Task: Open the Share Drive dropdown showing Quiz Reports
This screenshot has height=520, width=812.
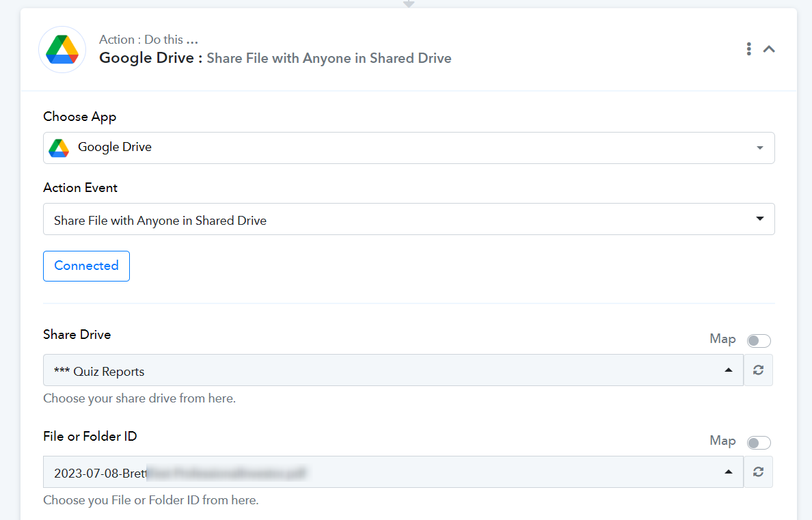Action: pyautogui.click(x=393, y=370)
